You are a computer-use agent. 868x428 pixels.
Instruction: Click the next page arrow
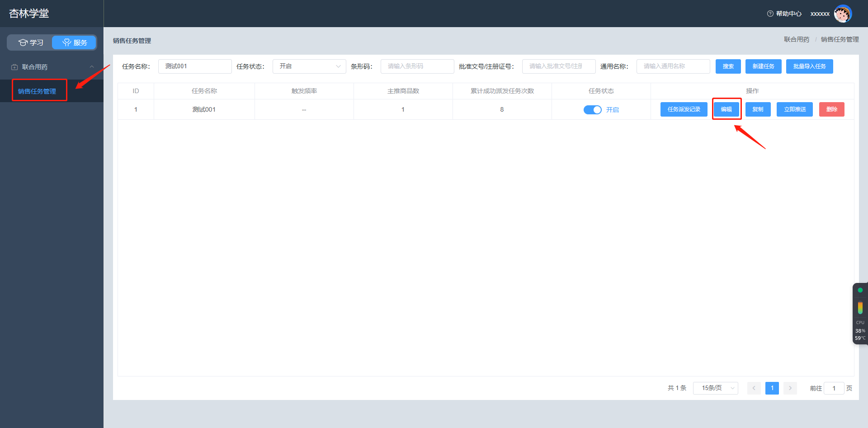pos(790,388)
